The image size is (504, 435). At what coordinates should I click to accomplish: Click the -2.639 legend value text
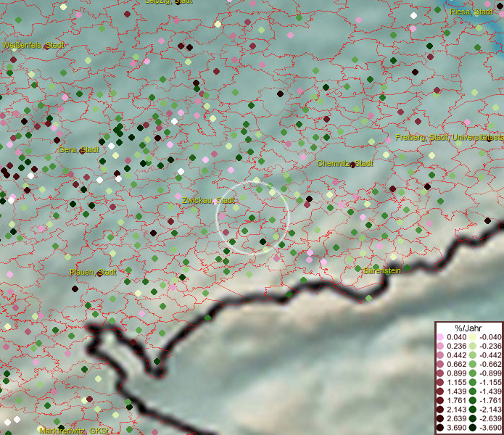tap(490, 418)
